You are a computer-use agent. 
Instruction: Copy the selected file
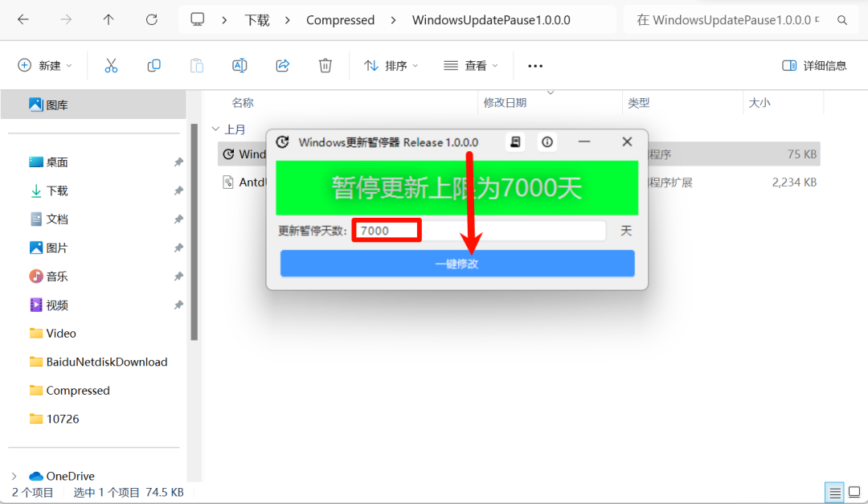(x=154, y=65)
